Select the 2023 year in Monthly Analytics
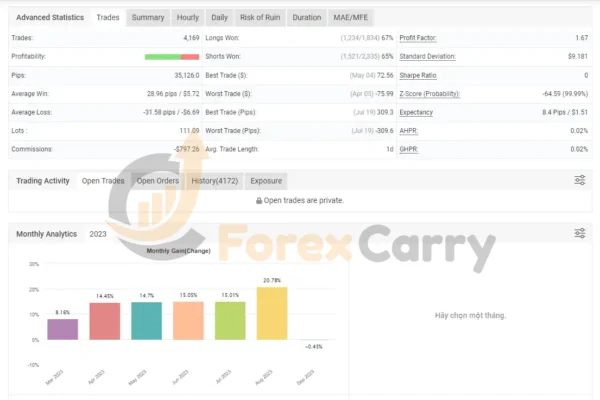 pyautogui.click(x=98, y=234)
